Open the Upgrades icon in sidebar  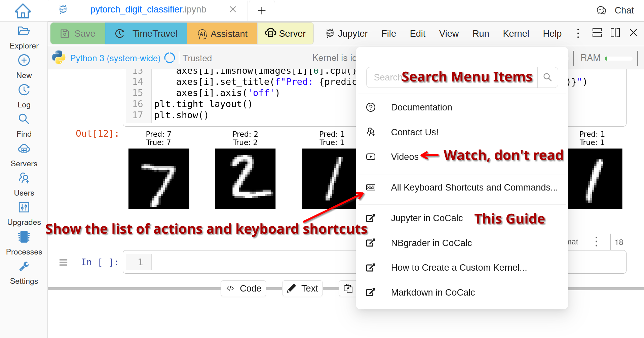[24, 207]
